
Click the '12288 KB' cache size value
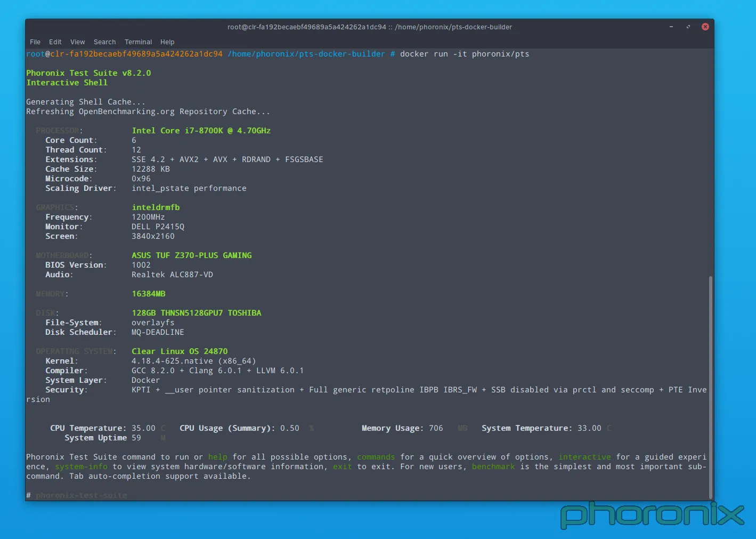(151, 169)
